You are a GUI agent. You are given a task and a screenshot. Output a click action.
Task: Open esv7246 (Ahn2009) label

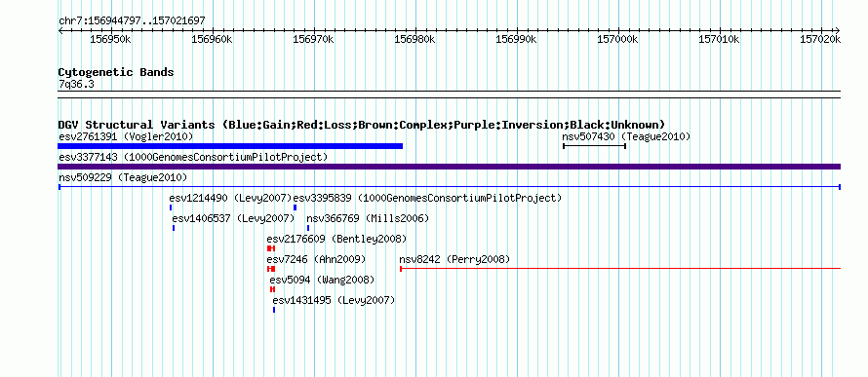point(316,259)
